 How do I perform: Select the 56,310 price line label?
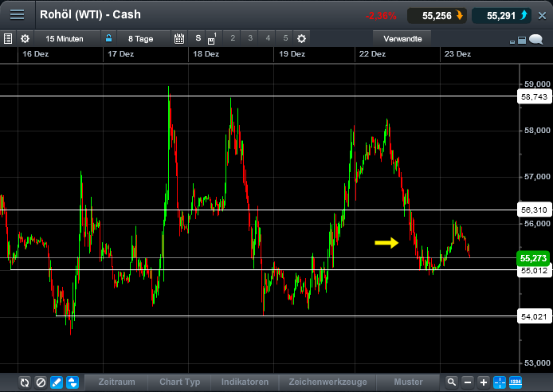point(534,210)
